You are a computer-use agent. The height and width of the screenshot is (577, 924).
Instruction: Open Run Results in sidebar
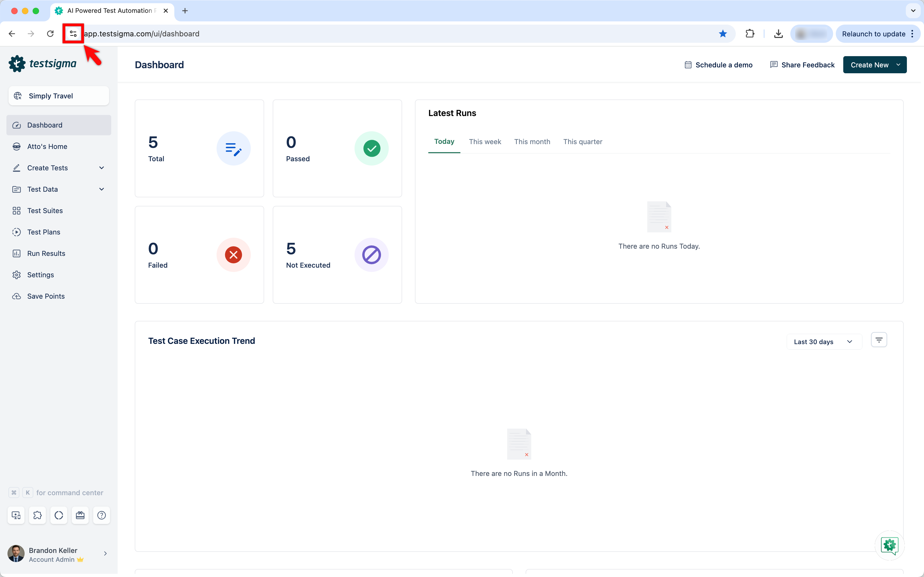(46, 253)
